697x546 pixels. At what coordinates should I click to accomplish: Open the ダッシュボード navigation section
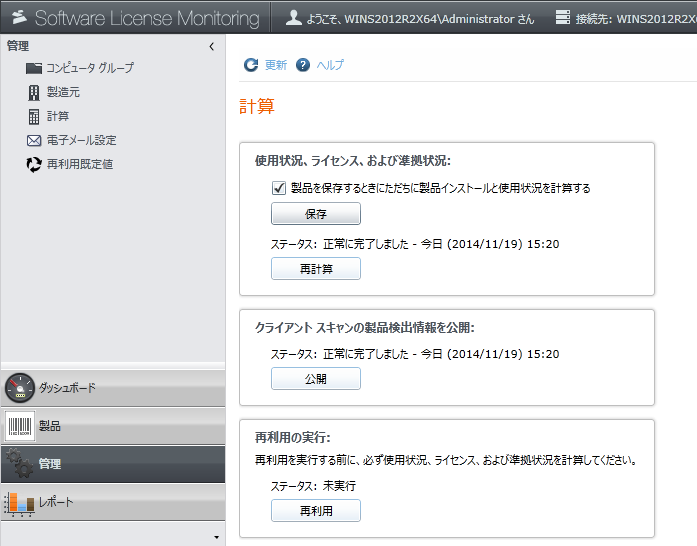point(113,388)
